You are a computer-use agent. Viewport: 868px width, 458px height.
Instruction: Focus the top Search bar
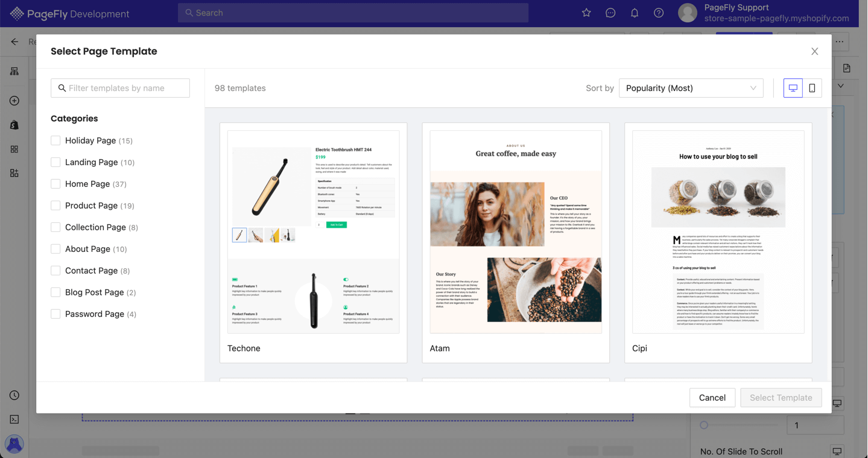point(353,13)
